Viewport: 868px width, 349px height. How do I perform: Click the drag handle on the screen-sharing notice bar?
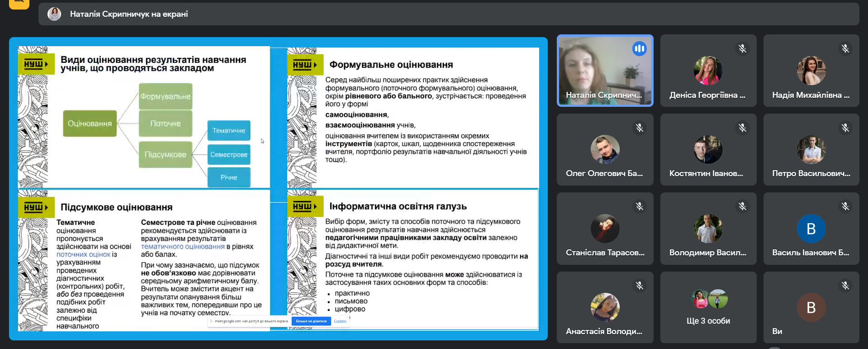tap(211, 321)
